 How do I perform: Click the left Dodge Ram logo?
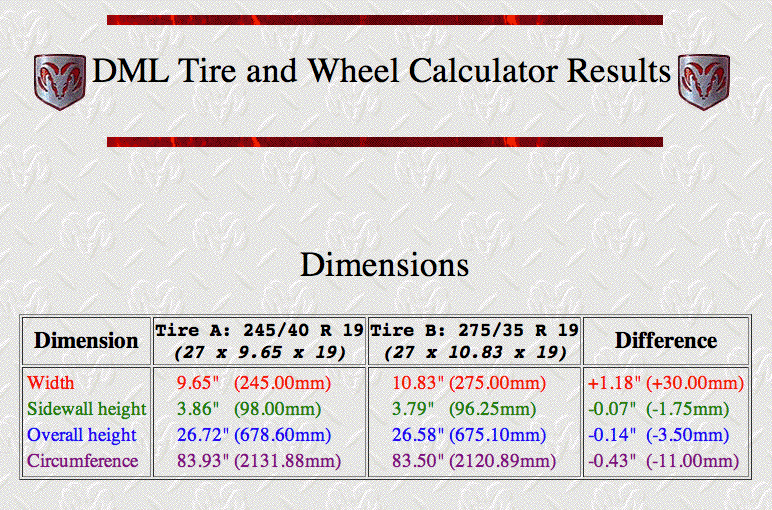click(59, 81)
